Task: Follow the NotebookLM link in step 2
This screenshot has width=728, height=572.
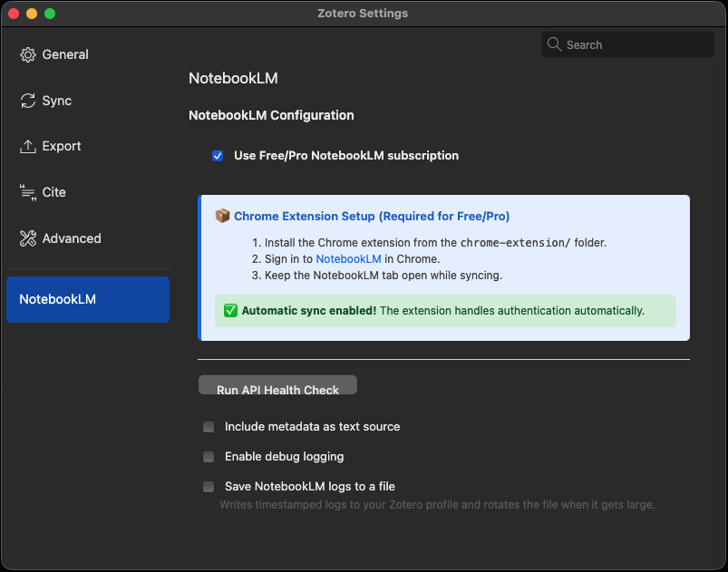Action: pos(348,259)
